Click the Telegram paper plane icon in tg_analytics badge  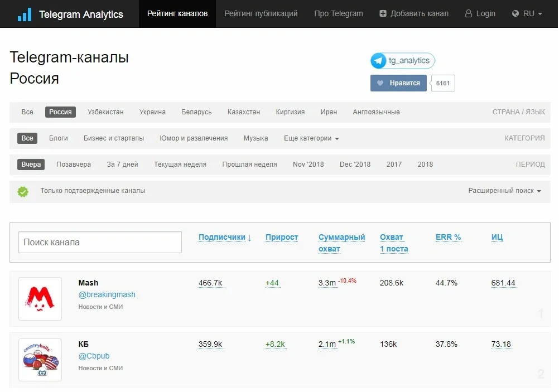(378, 61)
